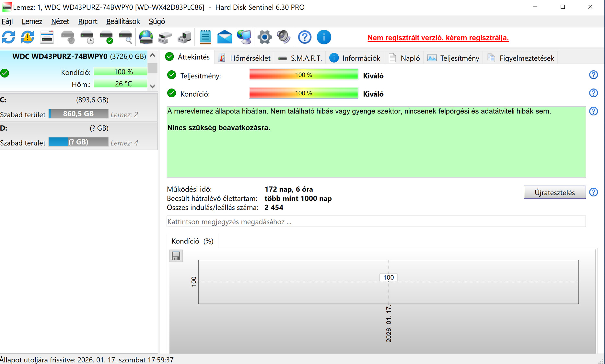
Task: Click help icon next to Újratesztelés button
Action: tap(593, 192)
